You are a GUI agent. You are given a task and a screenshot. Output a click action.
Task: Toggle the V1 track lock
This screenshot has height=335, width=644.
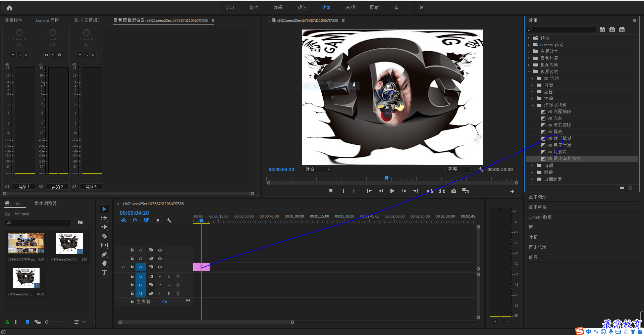pos(132,267)
